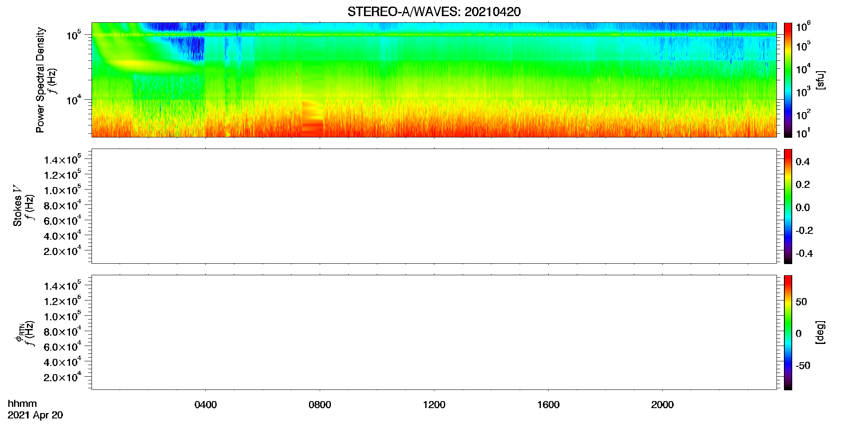
Task: Click the [deg] color bar unit label
Action: [x=820, y=332]
